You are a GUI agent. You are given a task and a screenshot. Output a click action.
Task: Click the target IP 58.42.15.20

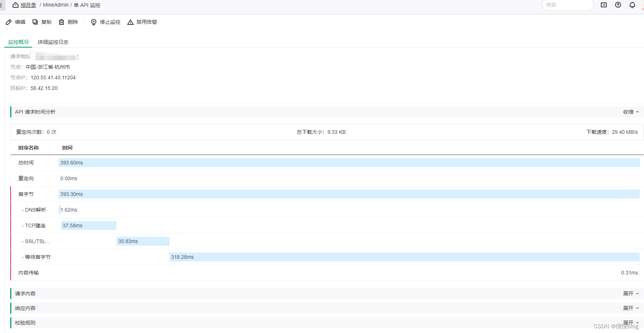pos(44,88)
